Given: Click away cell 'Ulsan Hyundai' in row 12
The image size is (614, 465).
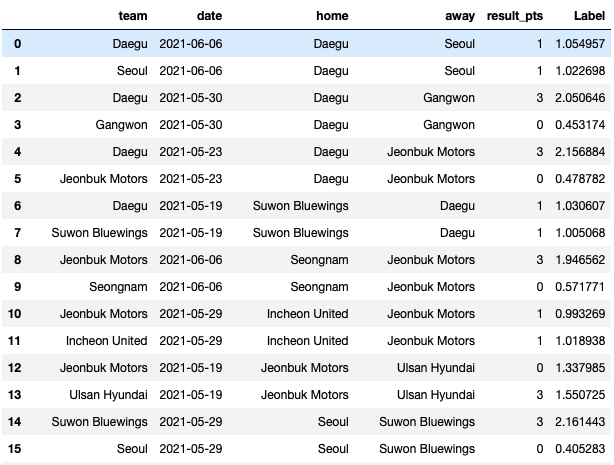Looking at the screenshot, I should tap(436, 369).
